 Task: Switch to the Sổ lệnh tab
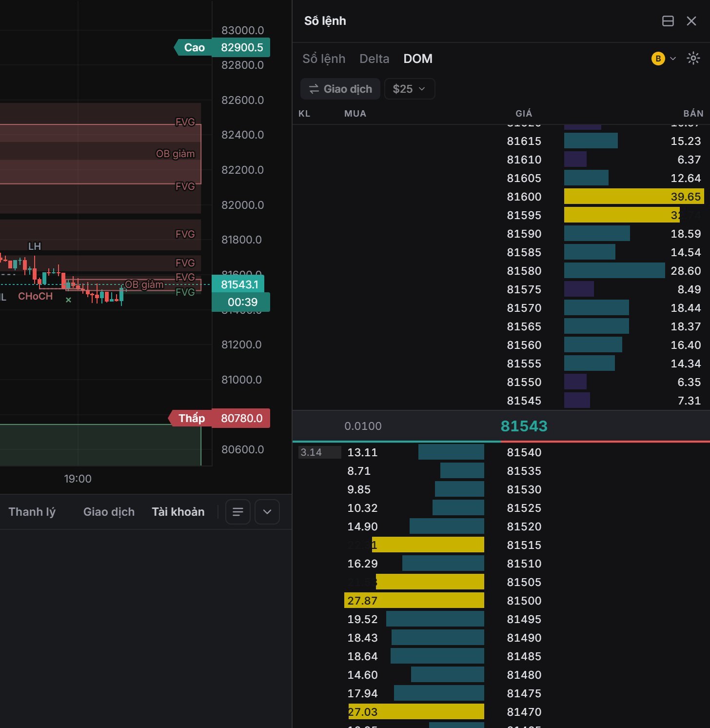324,59
